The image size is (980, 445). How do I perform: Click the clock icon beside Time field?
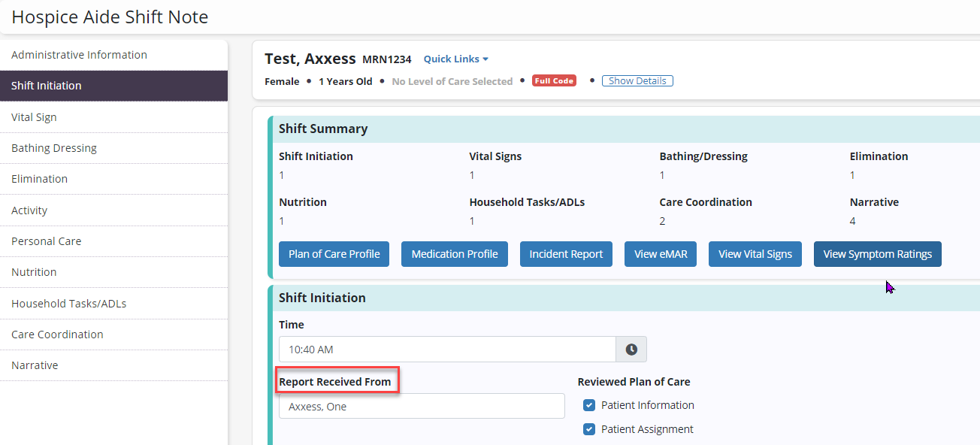pos(631,350)
